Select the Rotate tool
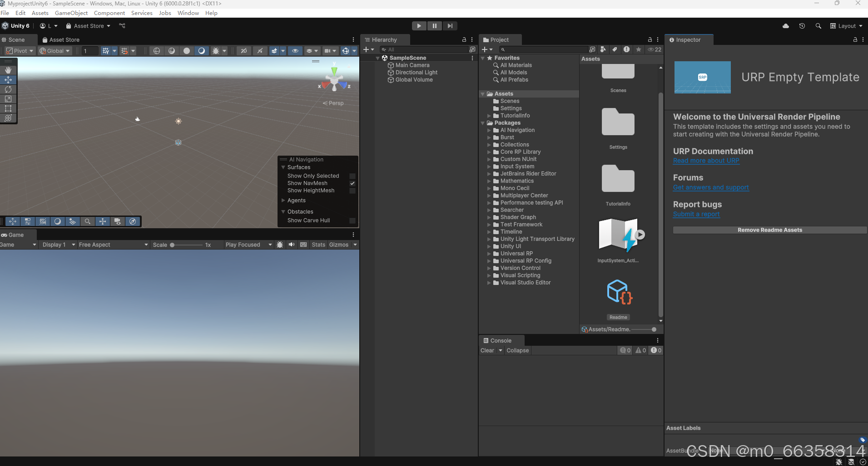868x466 pixels. [x=8, y=89]
